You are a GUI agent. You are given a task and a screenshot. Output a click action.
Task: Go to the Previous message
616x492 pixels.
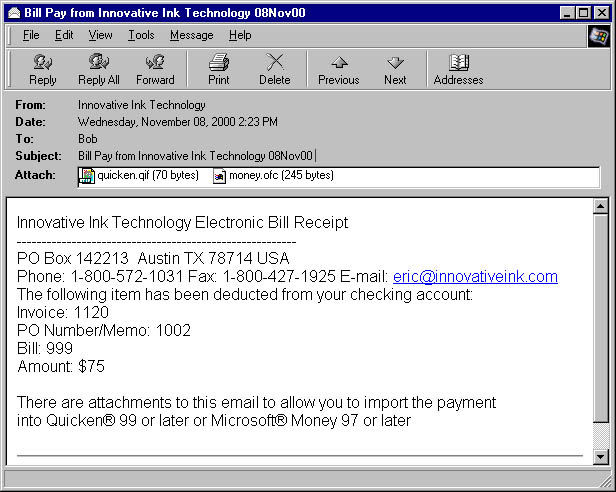[339, 69]
